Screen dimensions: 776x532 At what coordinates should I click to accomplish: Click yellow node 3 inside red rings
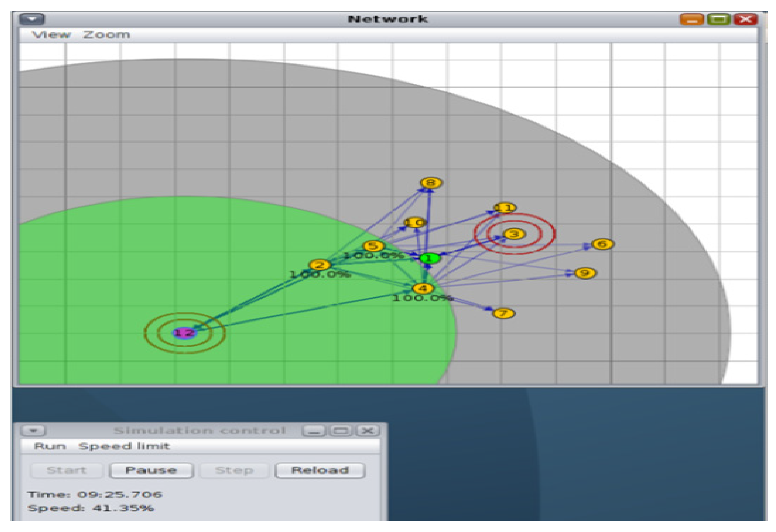(x=514, y=234)
